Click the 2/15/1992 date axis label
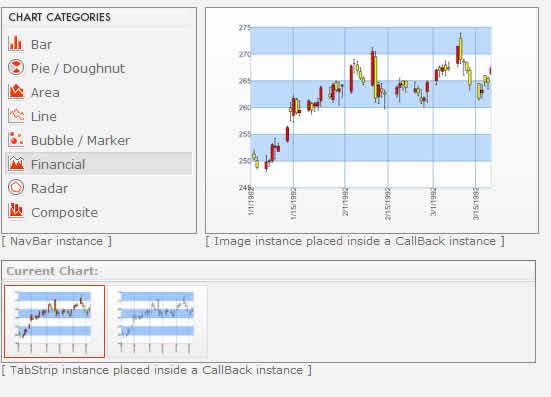Image resolution: width=551 pixels, height=397 pixels. [388, 204]
